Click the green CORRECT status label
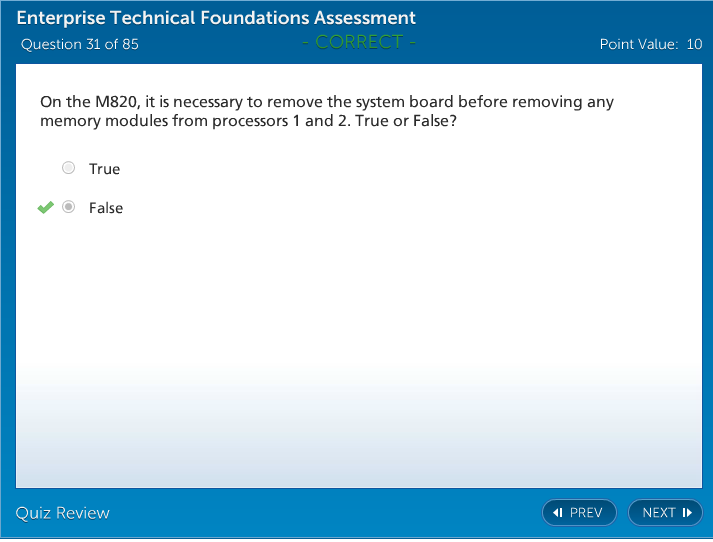 click(359, 42)
